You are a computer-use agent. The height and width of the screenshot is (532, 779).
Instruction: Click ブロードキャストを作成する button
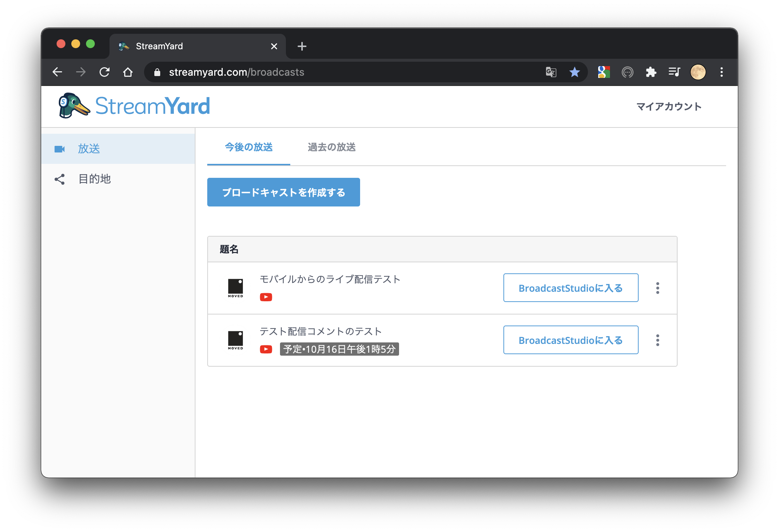coord(284,192)
